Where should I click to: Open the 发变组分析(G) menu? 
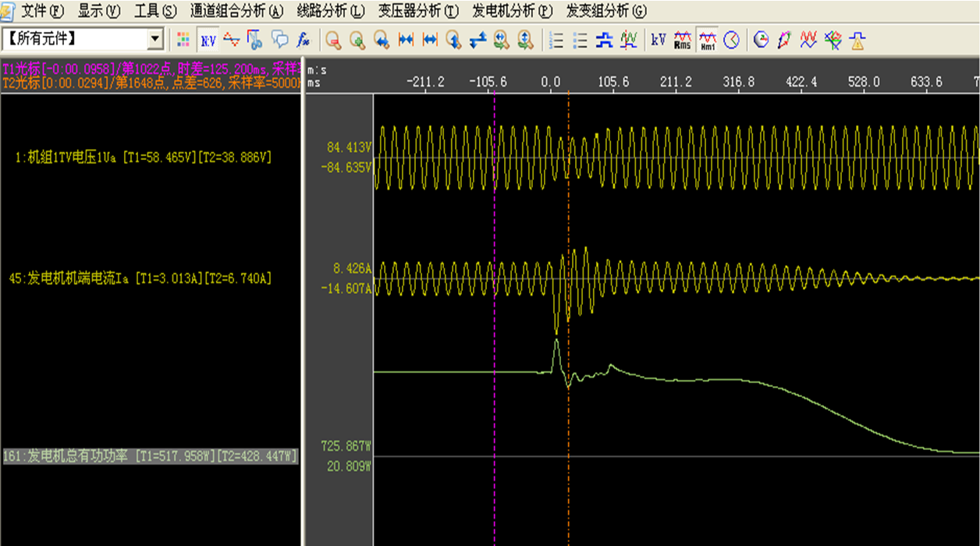click(606, 11)
